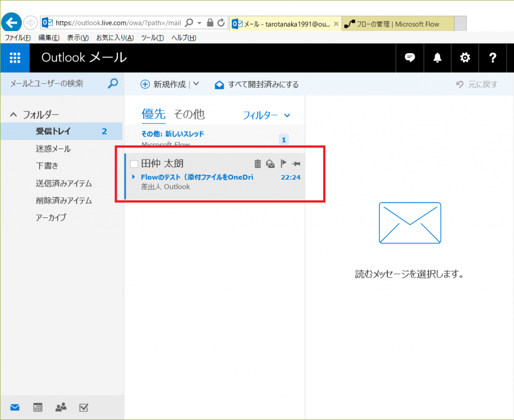Image resolution: width=514 pixels, height=420 pixels.
Task: Open the settings gear icon
Action: (x=465, y=58)
